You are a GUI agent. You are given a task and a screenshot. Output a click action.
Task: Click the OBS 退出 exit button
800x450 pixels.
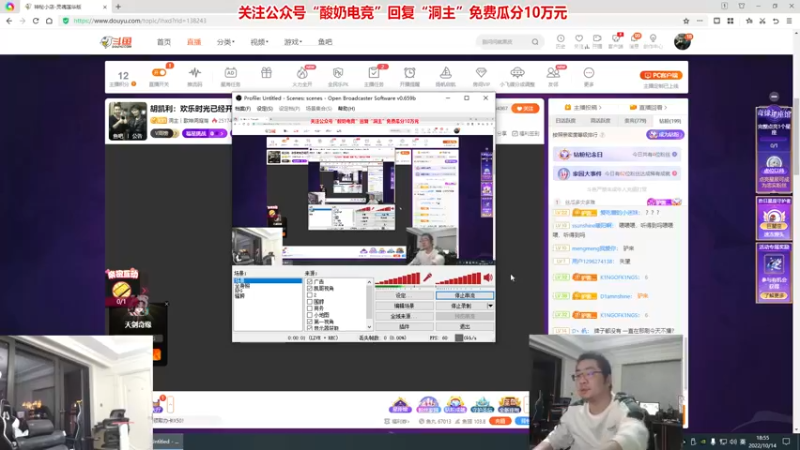point(465,327)
